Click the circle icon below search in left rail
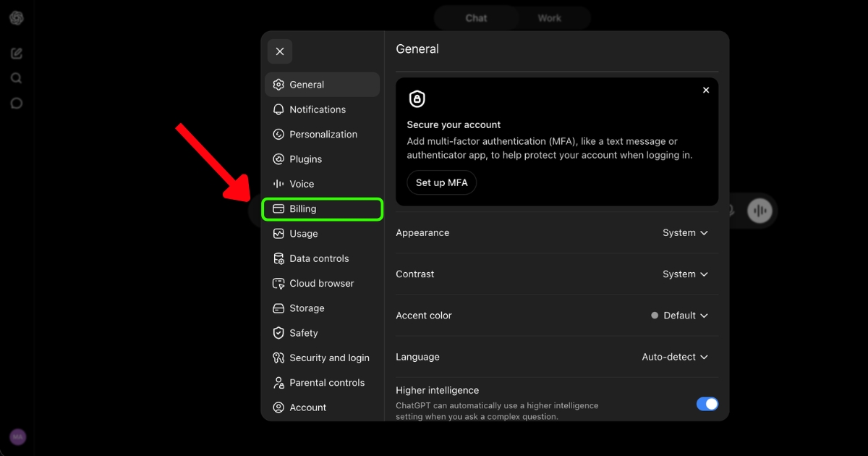The image size is (868, 456). tap(17, 104)
